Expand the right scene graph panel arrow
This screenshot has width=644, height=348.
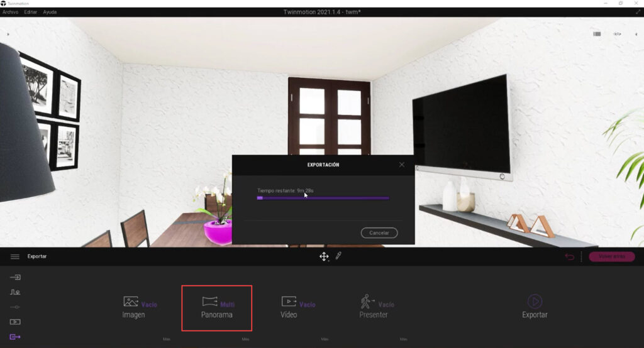(x=636, y=34)
